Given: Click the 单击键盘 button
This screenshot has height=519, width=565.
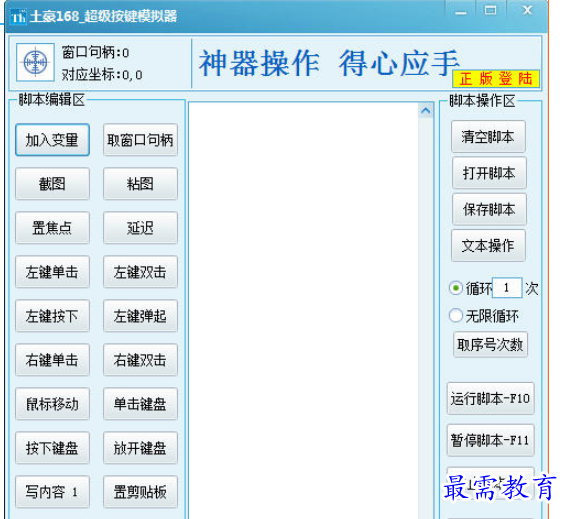Looking at the screenshot, I should (140, 404).
